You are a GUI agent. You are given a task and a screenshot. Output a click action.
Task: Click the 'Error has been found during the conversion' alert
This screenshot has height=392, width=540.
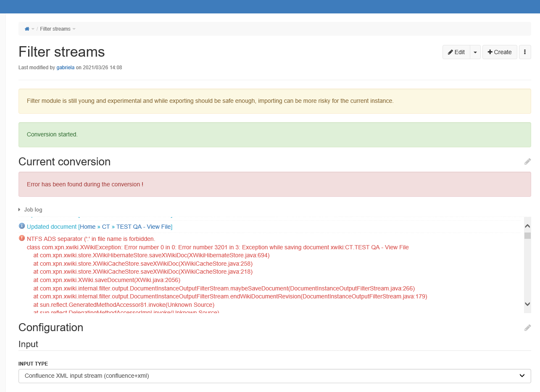click(275, 184)
